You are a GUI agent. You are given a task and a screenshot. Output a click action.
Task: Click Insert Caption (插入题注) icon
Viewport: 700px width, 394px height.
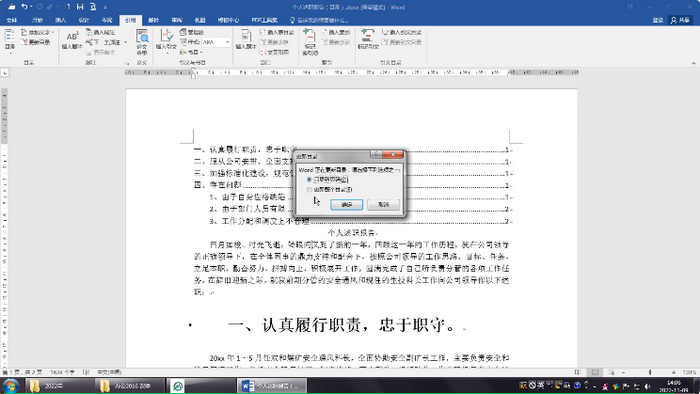246,39
